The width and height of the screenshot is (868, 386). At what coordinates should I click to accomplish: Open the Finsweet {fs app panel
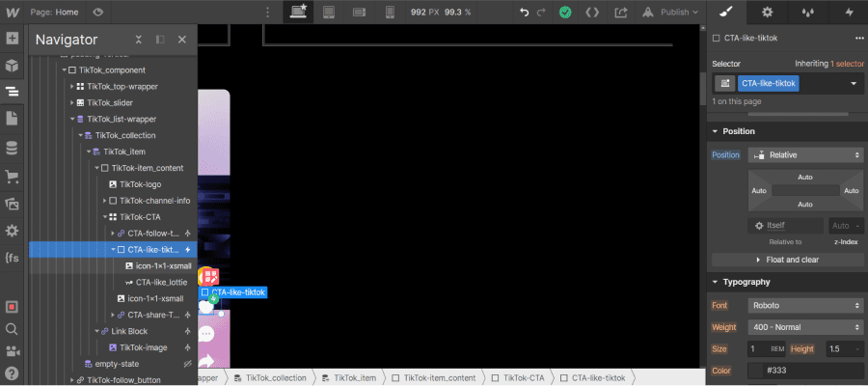[13, 258]
